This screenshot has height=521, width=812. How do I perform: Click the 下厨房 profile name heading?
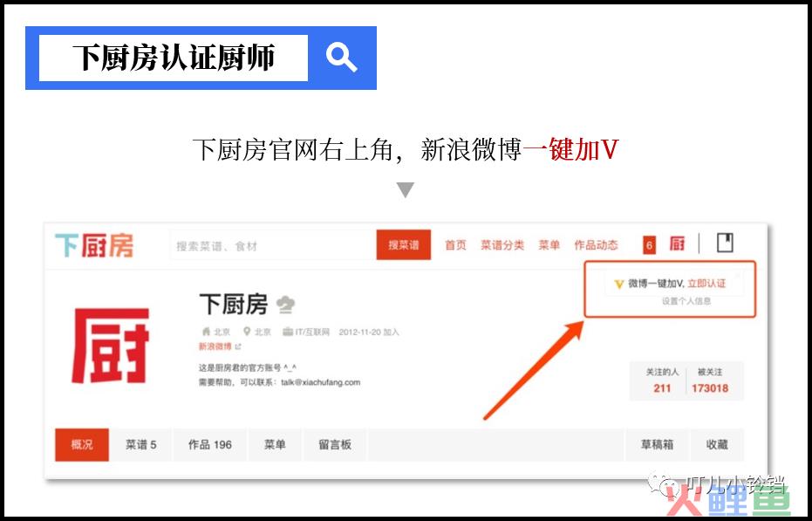(233, 305)
